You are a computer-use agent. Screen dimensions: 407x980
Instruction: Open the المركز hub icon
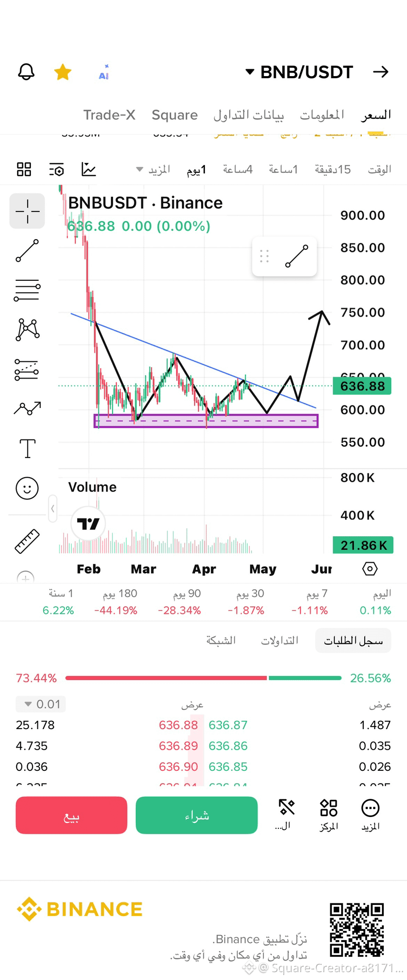(x=328, y=815)
